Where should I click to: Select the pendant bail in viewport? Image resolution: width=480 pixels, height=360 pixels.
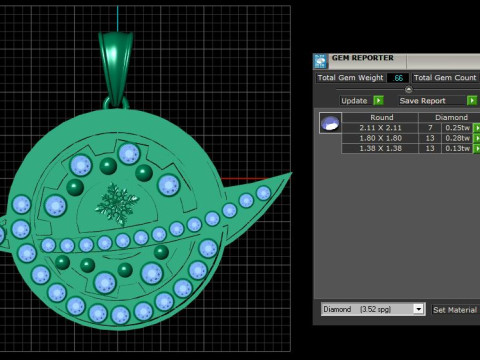point(116,68)
